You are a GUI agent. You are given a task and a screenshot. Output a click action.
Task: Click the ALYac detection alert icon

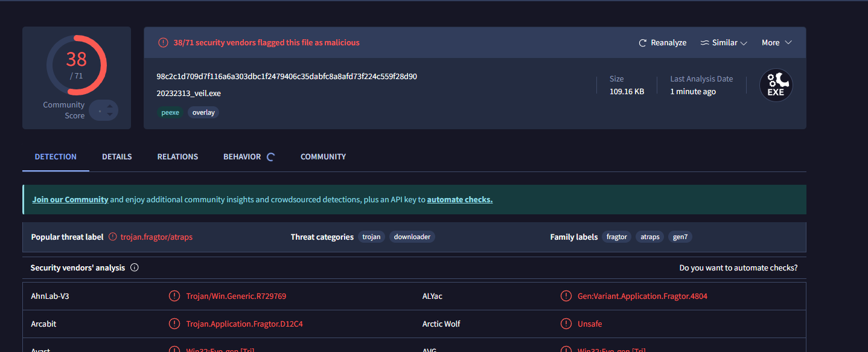click(566, 296)
